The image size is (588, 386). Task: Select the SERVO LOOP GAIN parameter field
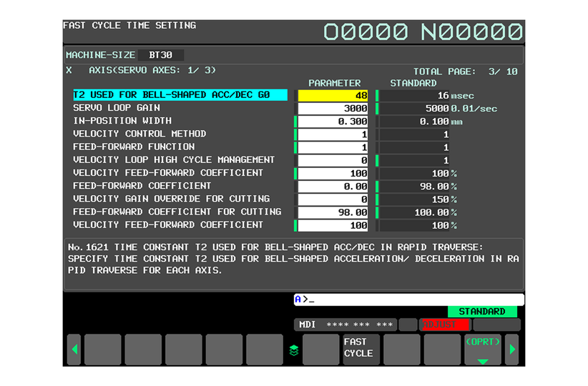click(333, 108)
